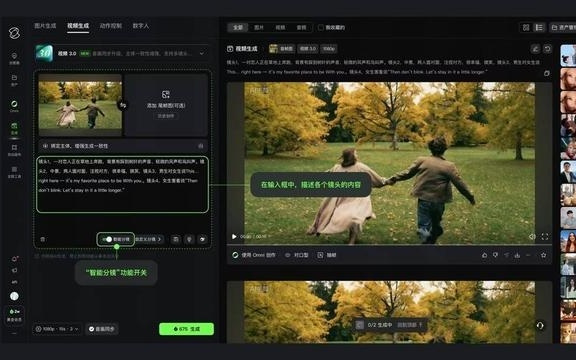Play the first generated video
The width and height of the screenshot is (576, 360).
pos(234,237)
